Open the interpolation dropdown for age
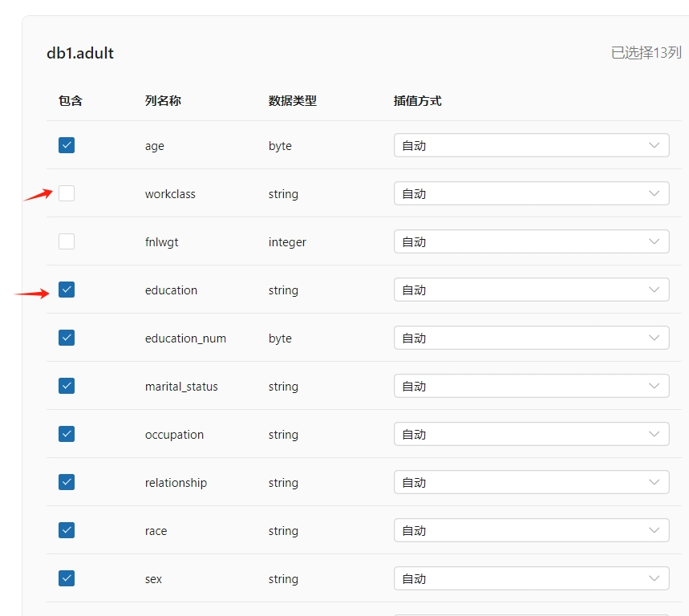 531,145
